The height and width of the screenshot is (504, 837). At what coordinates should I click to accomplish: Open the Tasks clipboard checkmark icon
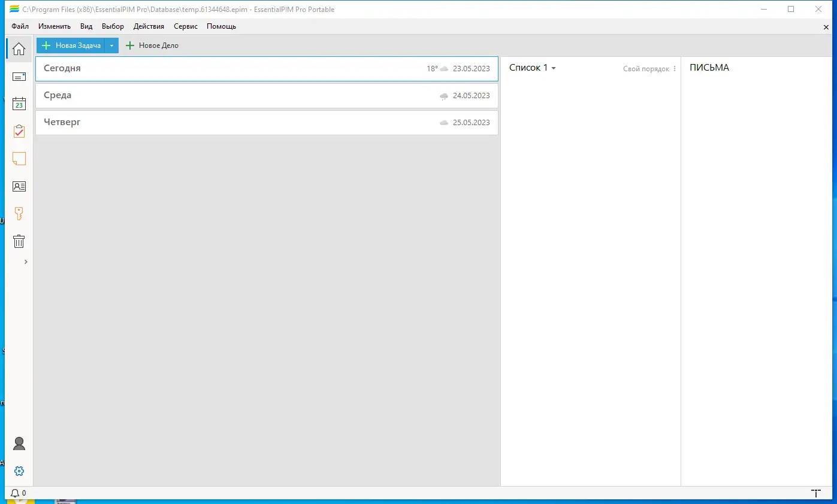pos(19,131)
